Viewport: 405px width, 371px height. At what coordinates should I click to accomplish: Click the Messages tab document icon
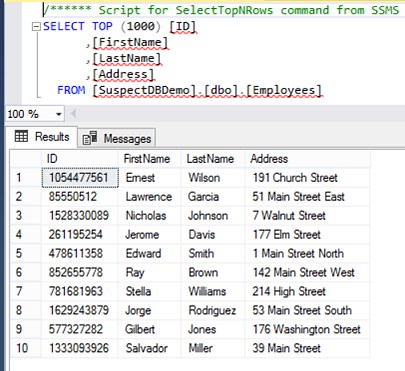[x=90, y=138]
